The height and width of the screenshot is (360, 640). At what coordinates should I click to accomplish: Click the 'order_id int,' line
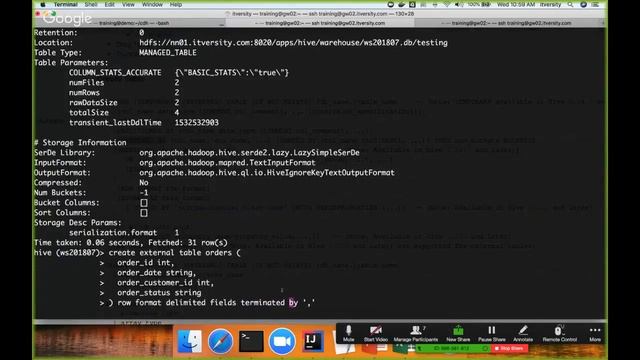(x=146, y=262)
